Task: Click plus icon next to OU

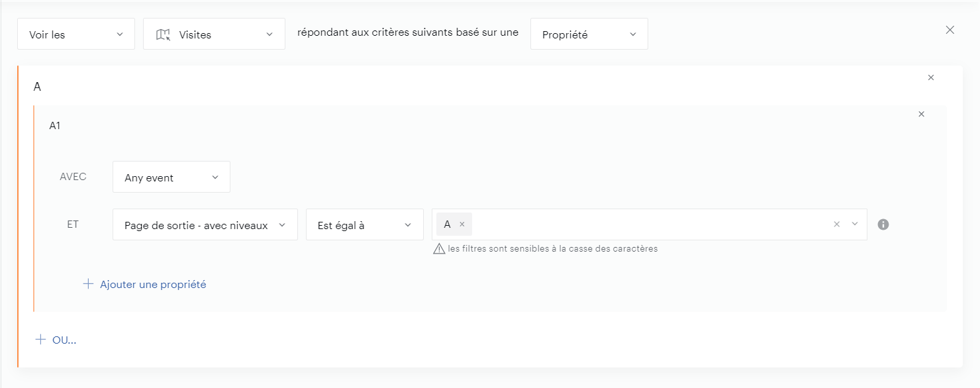Action: point(40,340)
